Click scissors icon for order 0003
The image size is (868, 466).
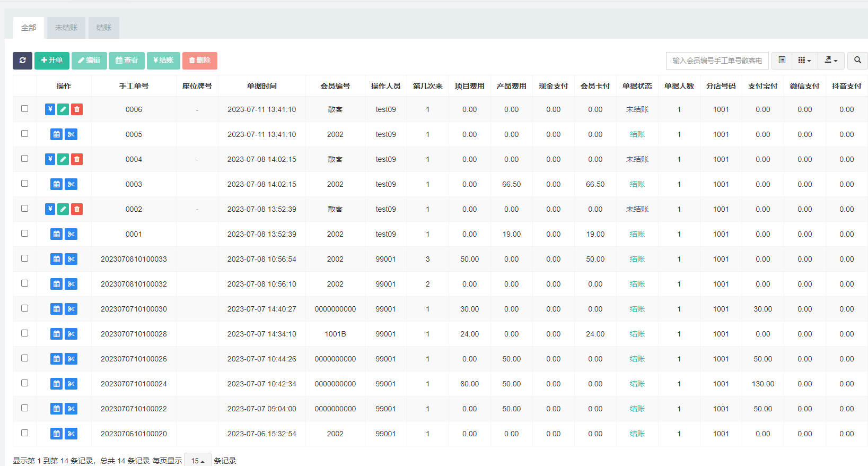pos(71,184)
